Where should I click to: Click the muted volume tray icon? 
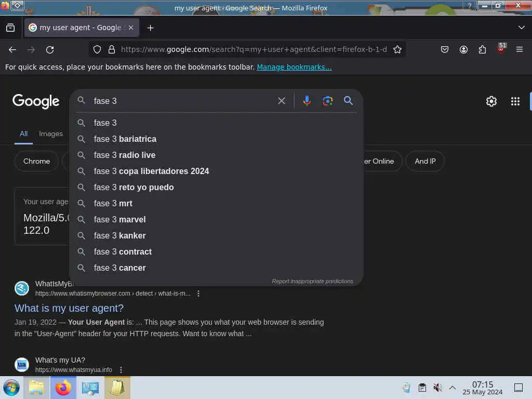(x=437, y=388)
